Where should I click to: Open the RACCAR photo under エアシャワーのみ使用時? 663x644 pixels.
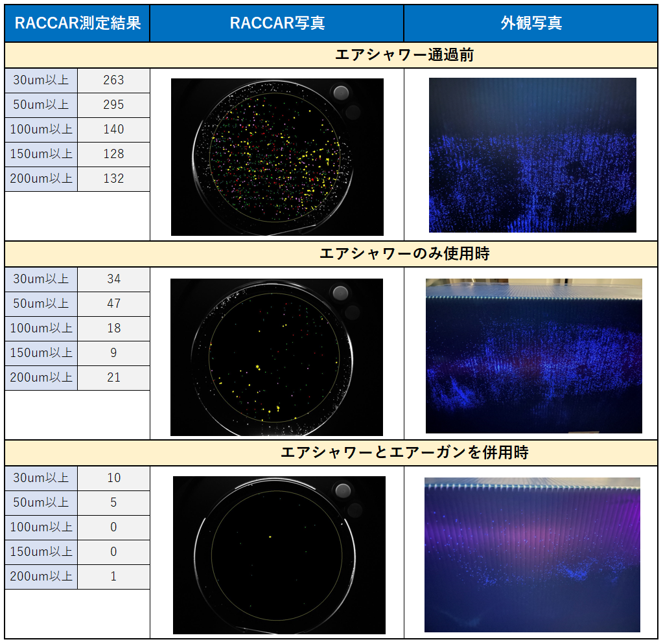point(277,357)
